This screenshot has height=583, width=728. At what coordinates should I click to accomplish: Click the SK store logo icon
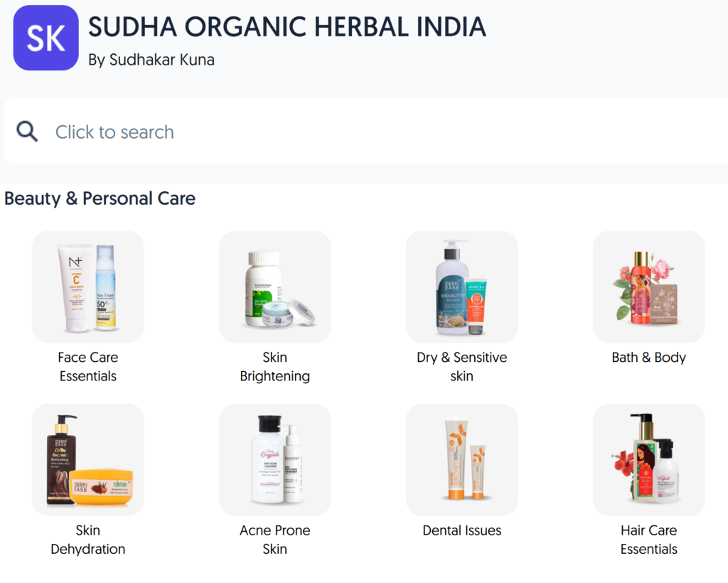(x=46, y=38)
